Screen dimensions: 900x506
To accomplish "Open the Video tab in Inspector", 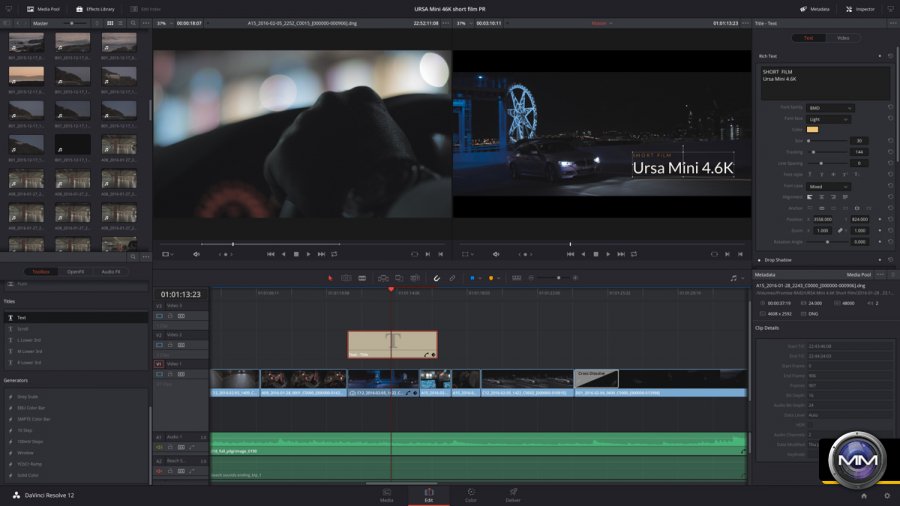I will point(843,38).
